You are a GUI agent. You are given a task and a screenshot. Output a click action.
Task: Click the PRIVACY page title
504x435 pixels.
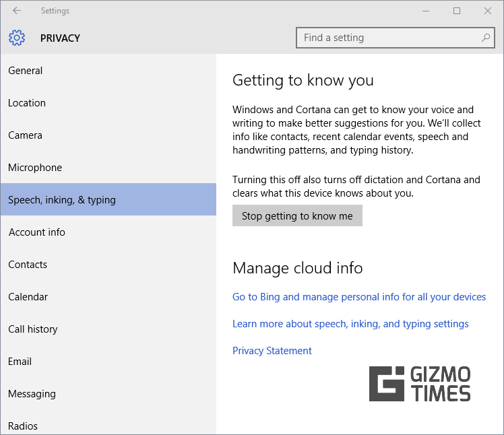coord(60,38)
